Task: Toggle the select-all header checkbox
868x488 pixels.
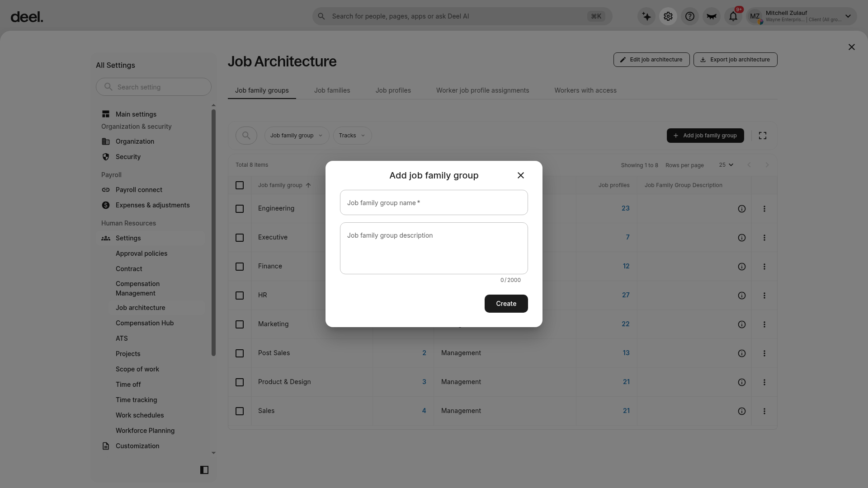Action: (240, 185)
